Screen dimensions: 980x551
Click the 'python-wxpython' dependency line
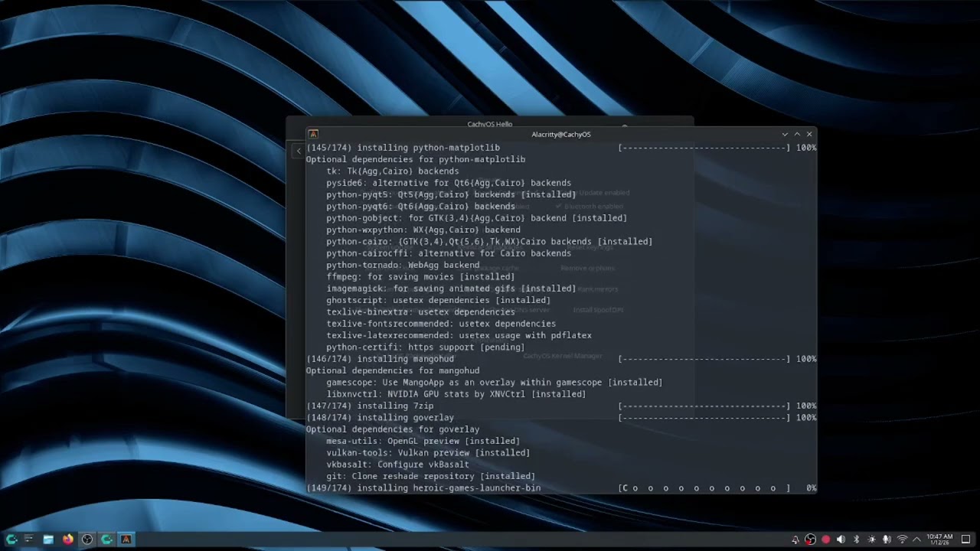coord(423,230)
